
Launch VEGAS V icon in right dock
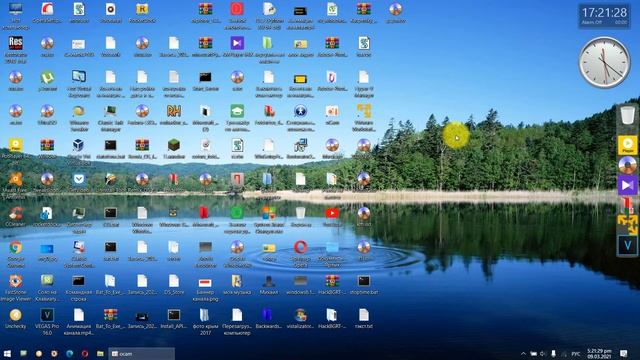pyautogui.click(x=627, y=245)
